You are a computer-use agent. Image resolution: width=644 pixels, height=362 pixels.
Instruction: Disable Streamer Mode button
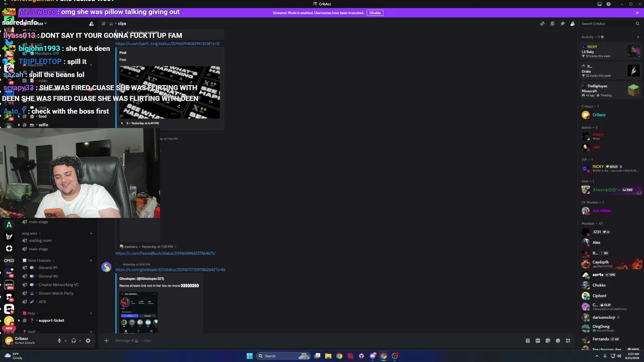click(375, 13)
